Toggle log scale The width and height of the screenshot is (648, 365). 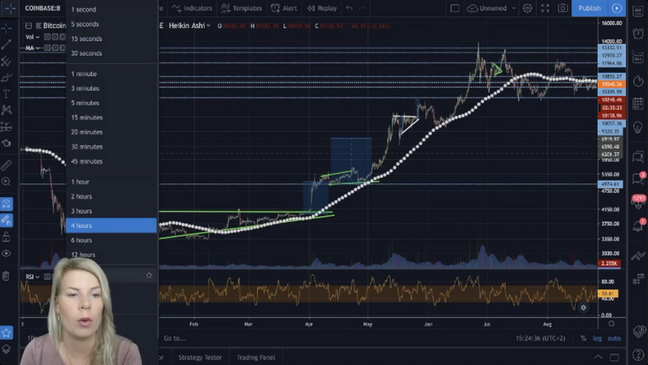pyautogui.click(x=597, y=338)
